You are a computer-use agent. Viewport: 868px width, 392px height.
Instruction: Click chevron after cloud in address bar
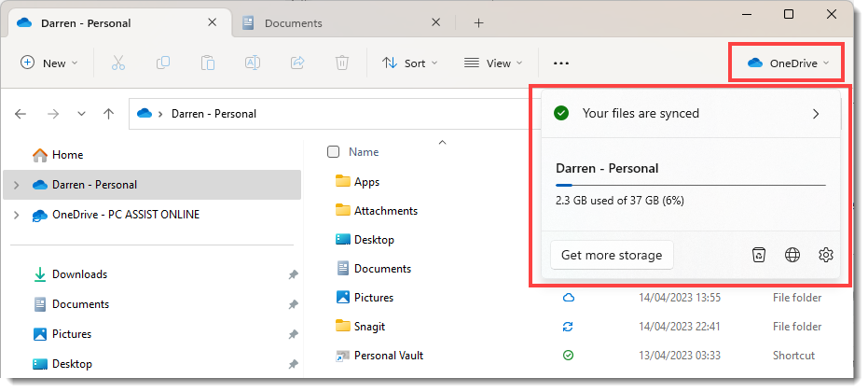pyautogui.click(x=160, y=114)
